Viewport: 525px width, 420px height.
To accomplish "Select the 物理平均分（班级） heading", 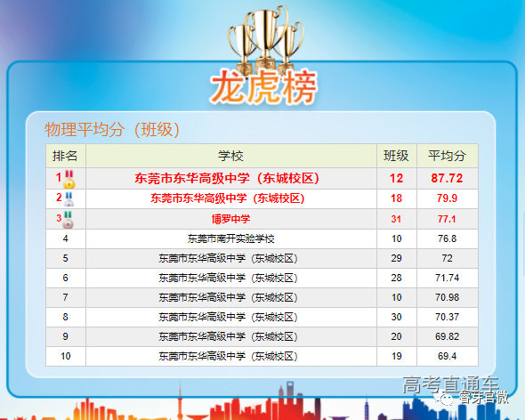I will tap(112, 130).
